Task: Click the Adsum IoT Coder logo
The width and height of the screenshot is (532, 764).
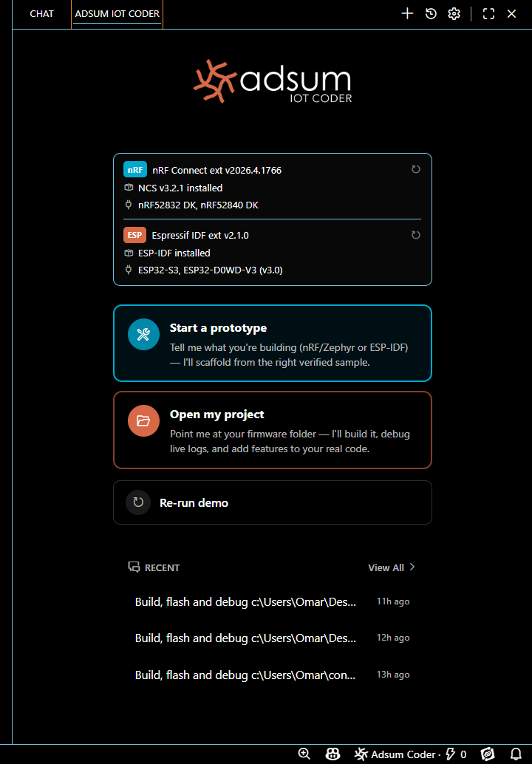Action: tap(273, 81)
